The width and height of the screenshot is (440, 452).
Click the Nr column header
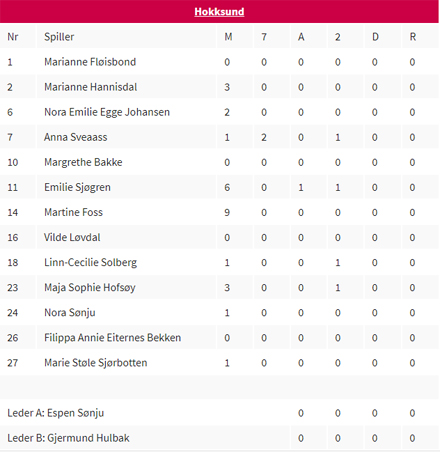(x=13, y=37)
